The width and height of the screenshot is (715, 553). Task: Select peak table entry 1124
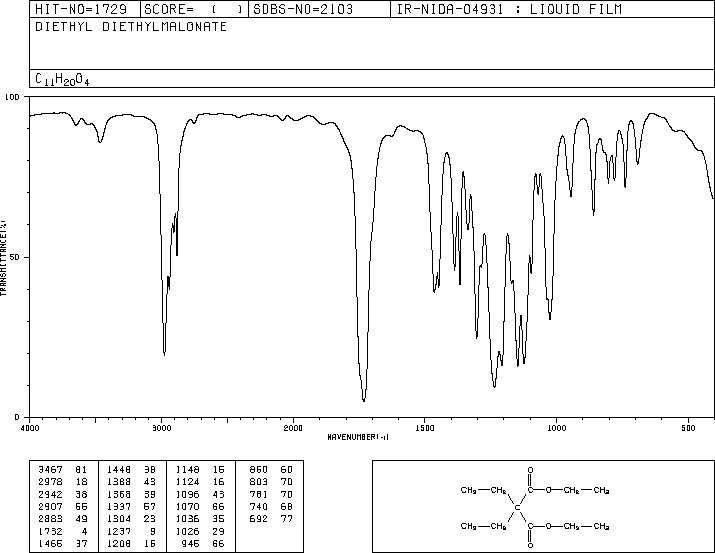click(x=187, y=482)
